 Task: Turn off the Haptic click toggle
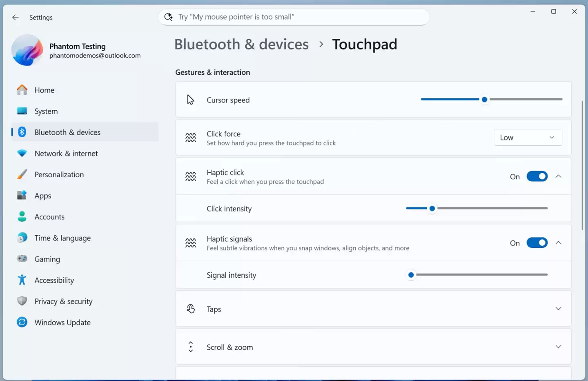pos(537,176)
